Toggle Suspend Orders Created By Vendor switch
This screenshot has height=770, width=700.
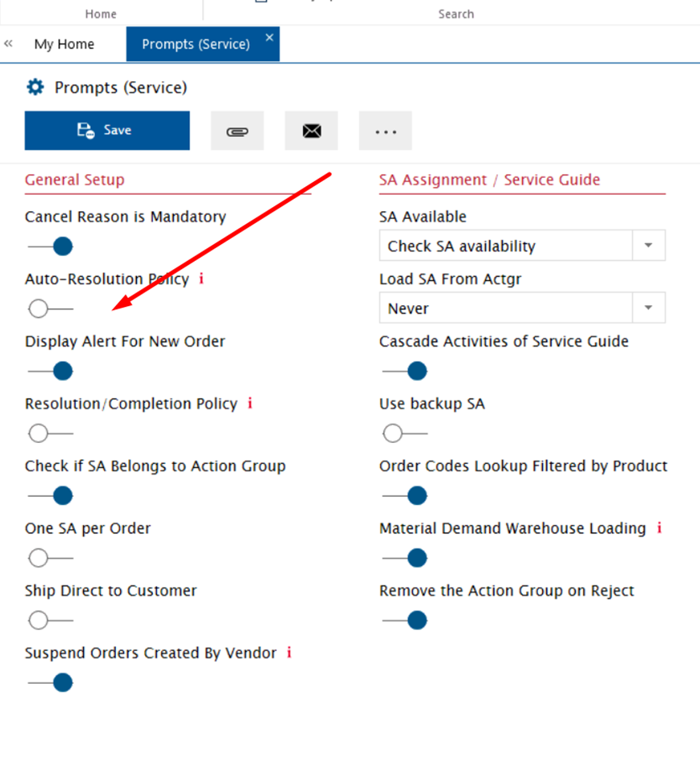(51, 682)
